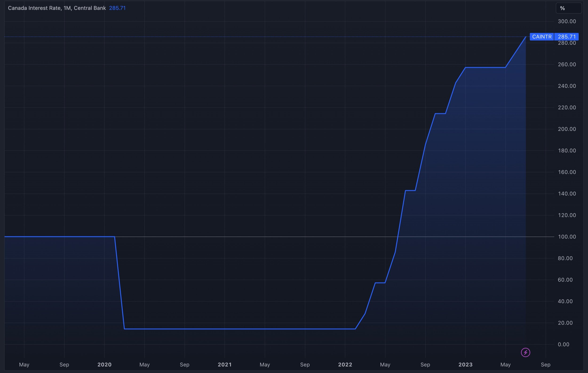Select the 80.00 price axis label
The width and height of the screenshot is (588, 373).
pos(565,258)
